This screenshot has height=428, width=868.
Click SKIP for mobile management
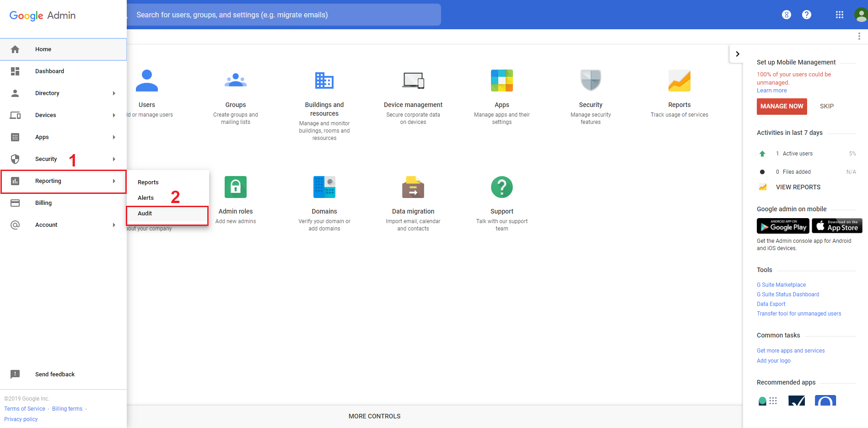point(827,106)
